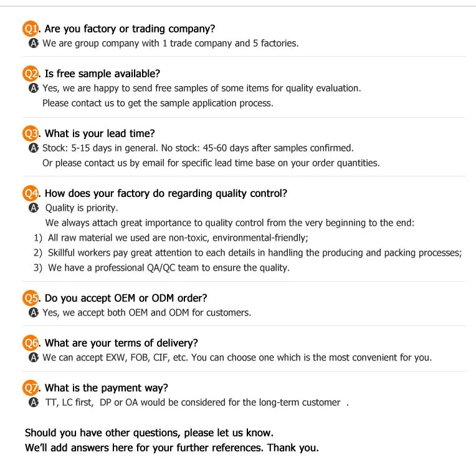Click the orange Q3 badge icon
This screenshot has height=467, width=476.
(x=31, y=133)
